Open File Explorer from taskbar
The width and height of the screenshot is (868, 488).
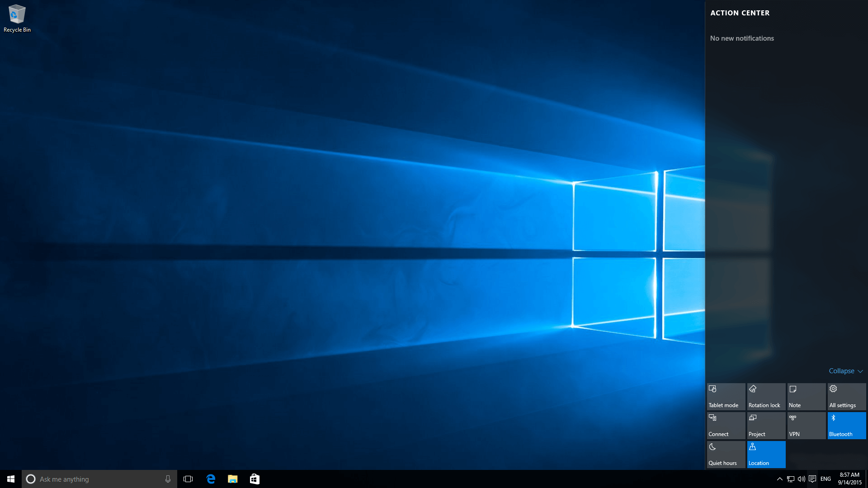coord(232,479)
